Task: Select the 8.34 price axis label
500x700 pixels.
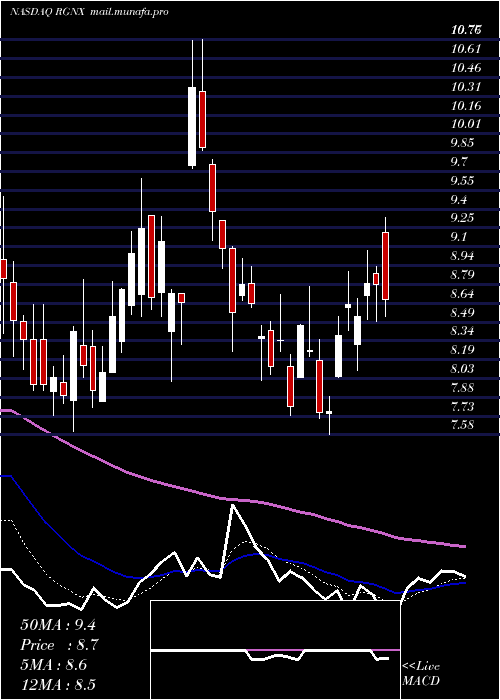Action: (x=462, y=331)
